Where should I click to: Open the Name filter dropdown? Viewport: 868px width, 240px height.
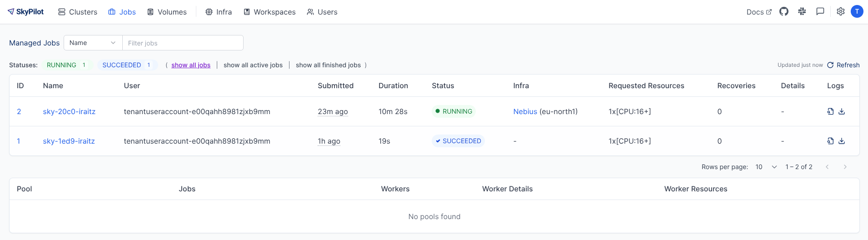click(93, 43)
